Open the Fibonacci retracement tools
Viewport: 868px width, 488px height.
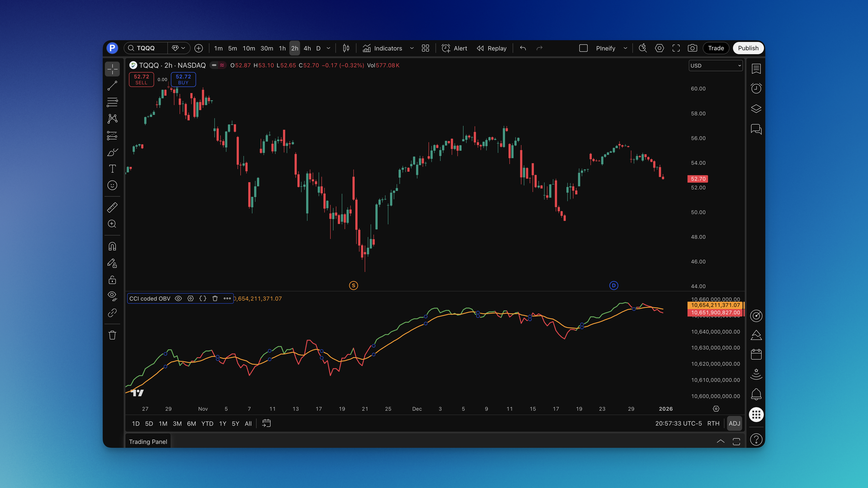112,102
